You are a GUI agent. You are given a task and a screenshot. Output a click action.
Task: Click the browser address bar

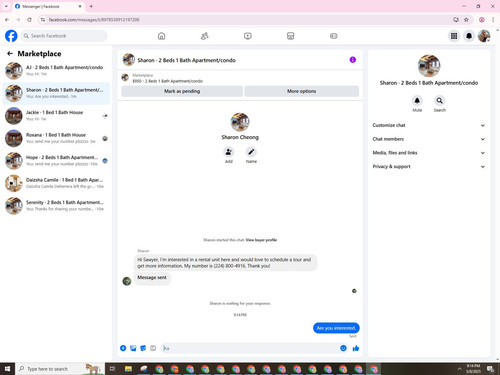tap(247, 20)
